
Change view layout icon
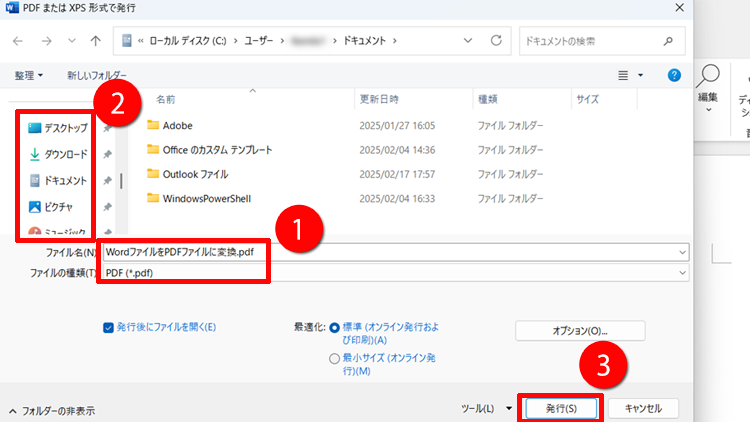623,75
